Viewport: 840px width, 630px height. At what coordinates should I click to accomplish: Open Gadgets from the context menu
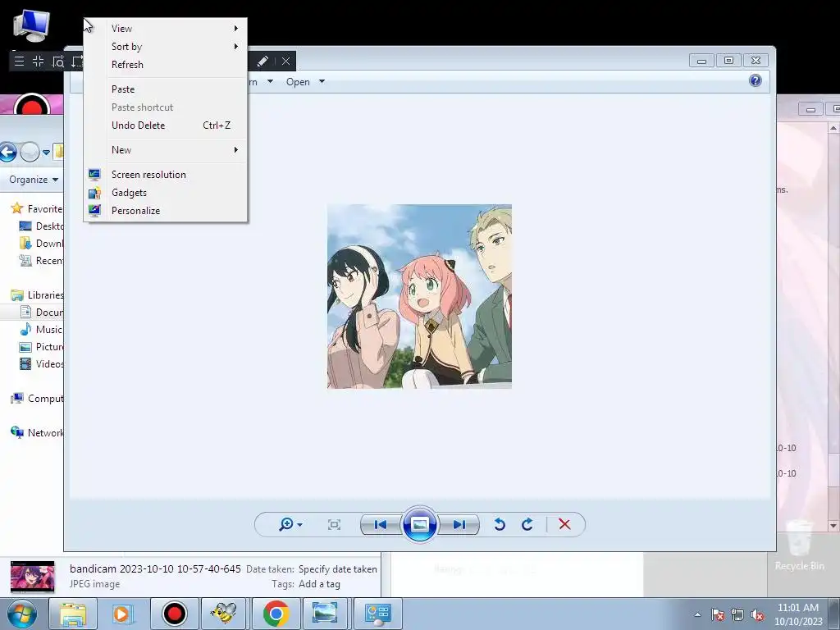(x=165, y=193)
